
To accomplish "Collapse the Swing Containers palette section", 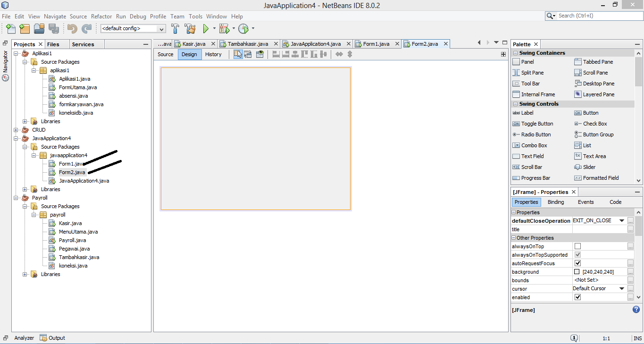I will (x=515, y=53).
